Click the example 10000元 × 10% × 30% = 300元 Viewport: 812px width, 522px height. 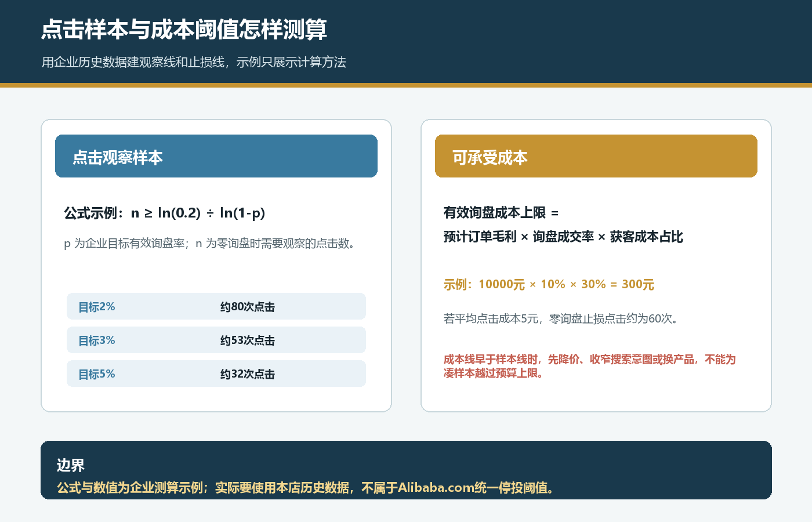(x=549, y=284)
